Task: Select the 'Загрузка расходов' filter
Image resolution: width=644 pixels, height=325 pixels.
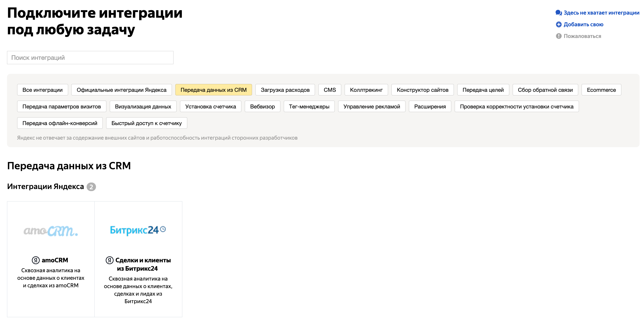Action: [285, 90]
